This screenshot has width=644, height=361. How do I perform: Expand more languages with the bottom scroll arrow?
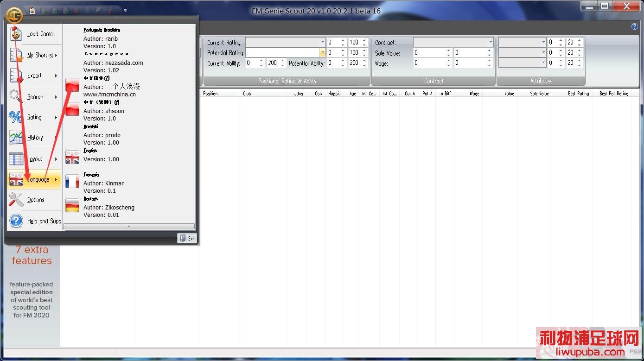click(129, 227)
